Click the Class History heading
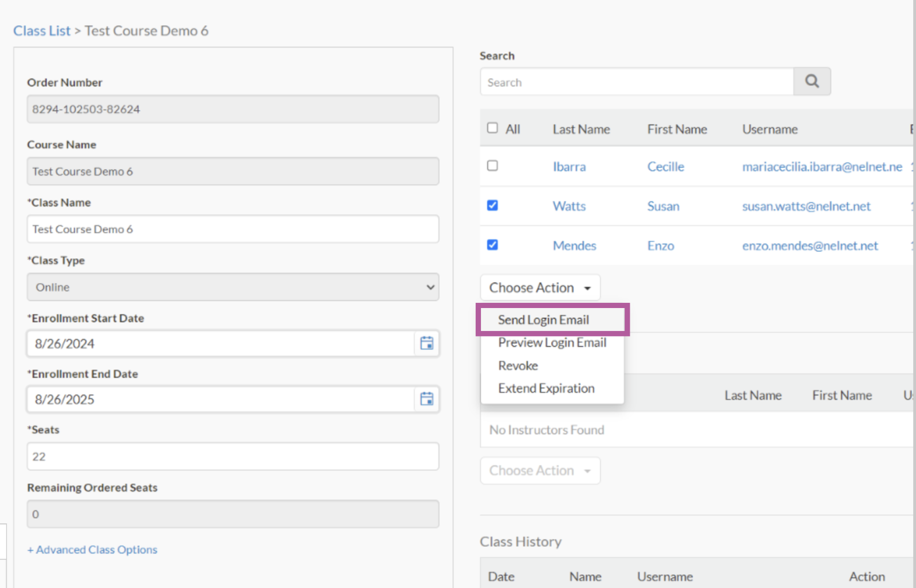 [520, 542]
